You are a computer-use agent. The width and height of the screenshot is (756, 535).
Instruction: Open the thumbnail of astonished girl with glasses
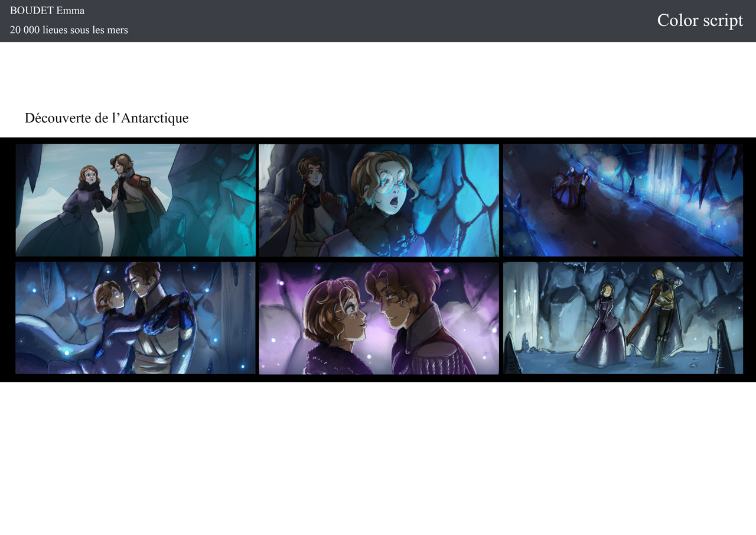[379, 200]
